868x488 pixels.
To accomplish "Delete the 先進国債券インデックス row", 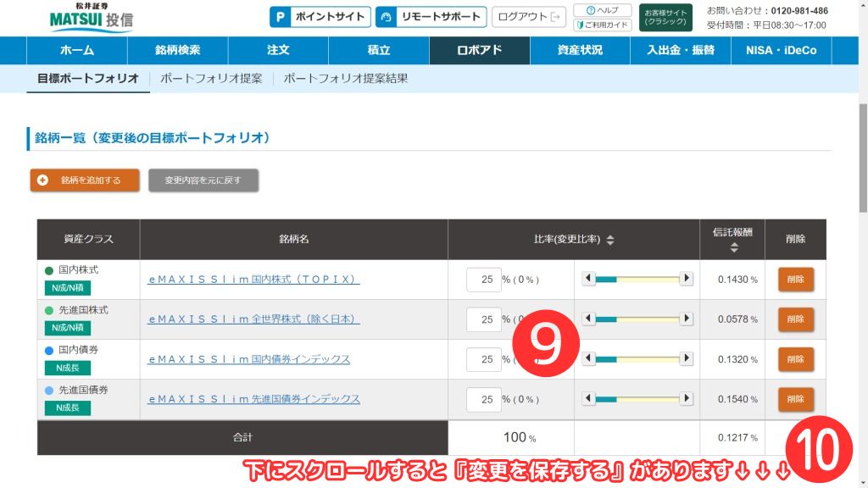I will pos(795,399).
